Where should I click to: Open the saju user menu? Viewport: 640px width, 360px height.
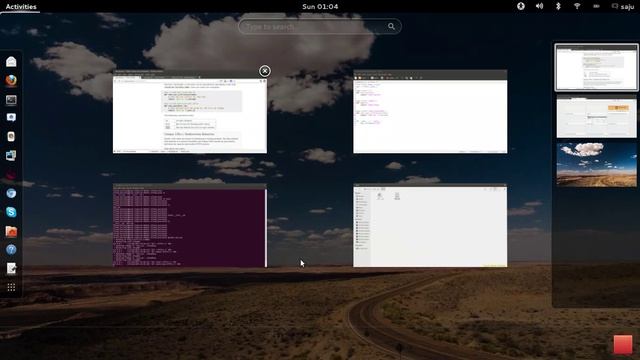point(623,7)
